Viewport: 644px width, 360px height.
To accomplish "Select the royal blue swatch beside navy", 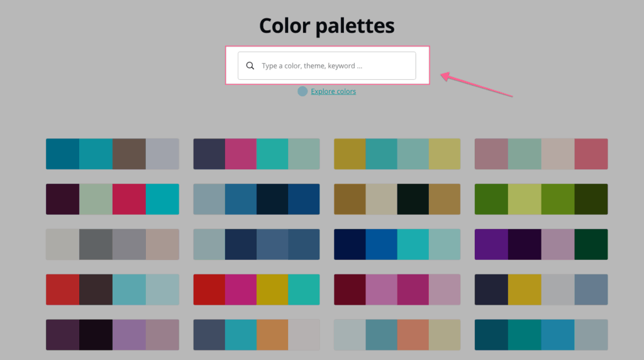I will click(381, 244).
